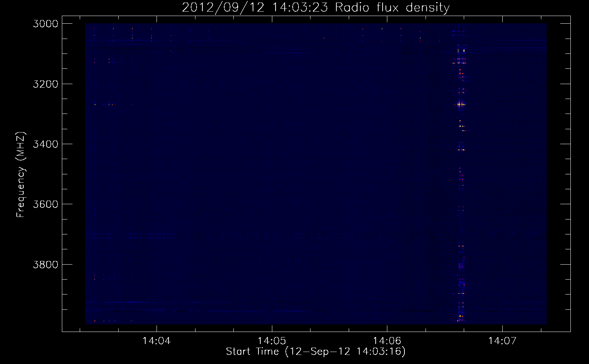Click the 'Start Time (12-Sep-12 14:03:16)' axis label
The image size is (589, 364).
click(x=316, y=352)
